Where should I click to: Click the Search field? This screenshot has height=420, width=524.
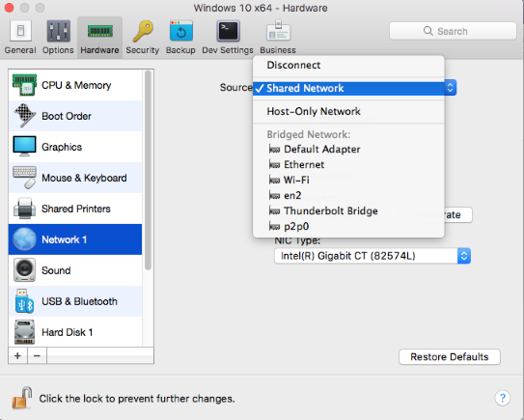(x=453, y=31)
